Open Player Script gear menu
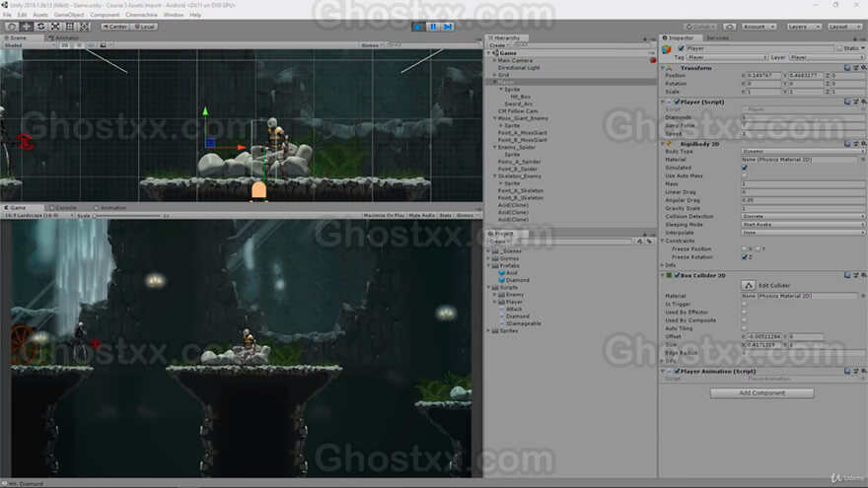Screen dimensions: 868x488 point(863,102)
